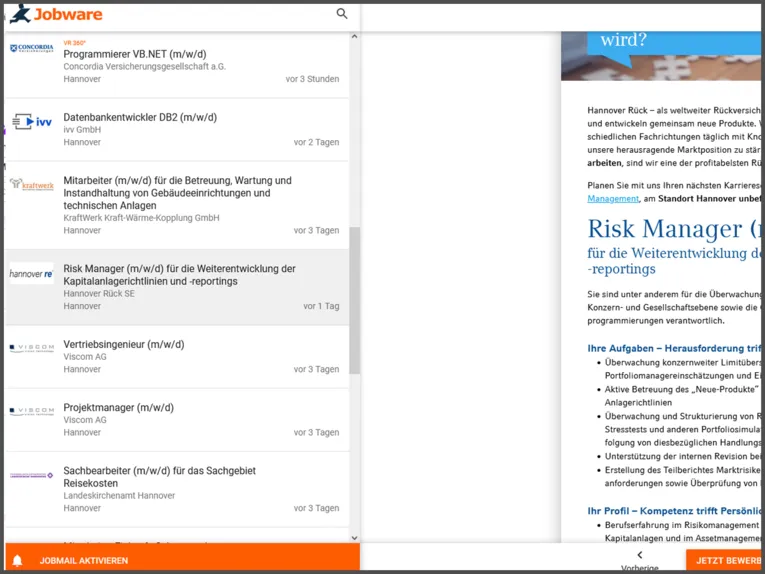Click 'vor 3 Tagen' on Sachbearbeiter row

[x=316, y=508]
